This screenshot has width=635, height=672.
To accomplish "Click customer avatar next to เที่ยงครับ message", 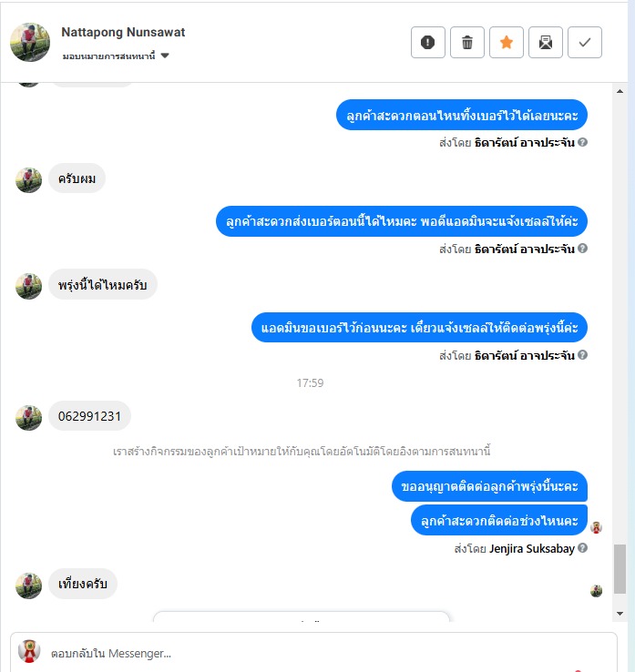I will [29, 585].
